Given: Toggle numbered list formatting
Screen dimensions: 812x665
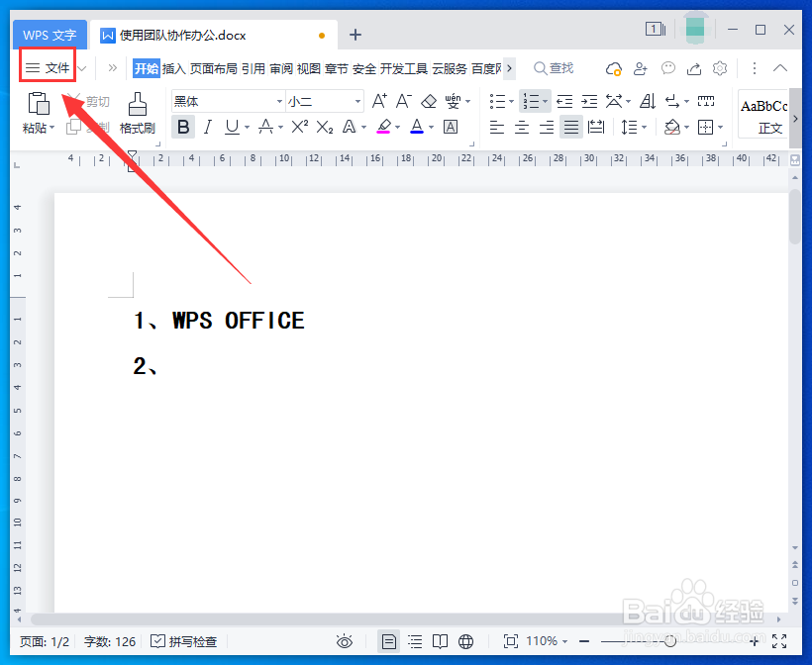Looking at the screenshot, I should point(531,101).
